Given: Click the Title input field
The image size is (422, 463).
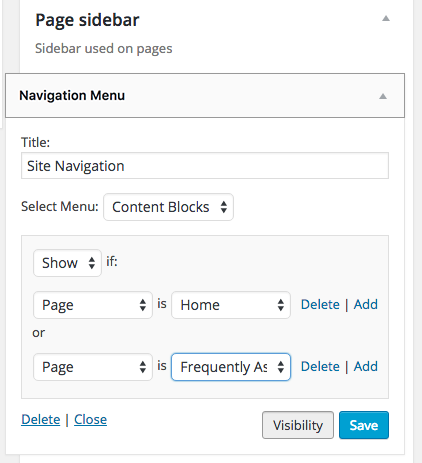Looking at the screenshot, I should [205, 166].
